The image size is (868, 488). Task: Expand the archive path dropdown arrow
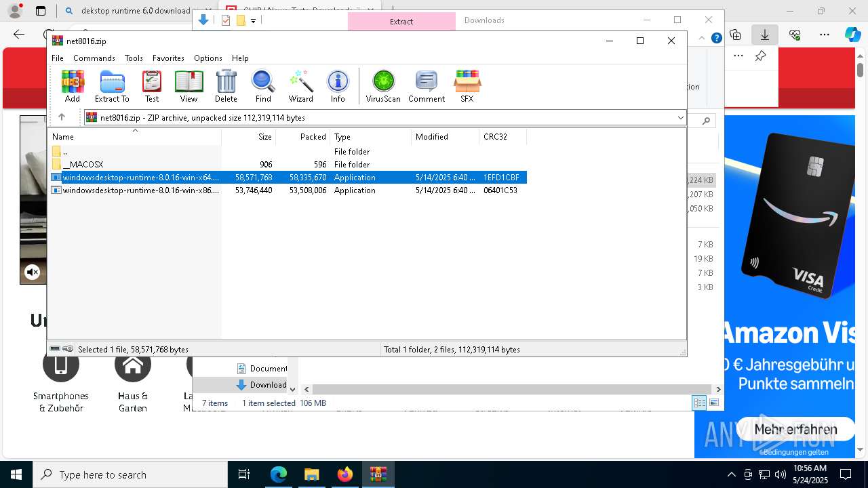[x=680, y=118]
